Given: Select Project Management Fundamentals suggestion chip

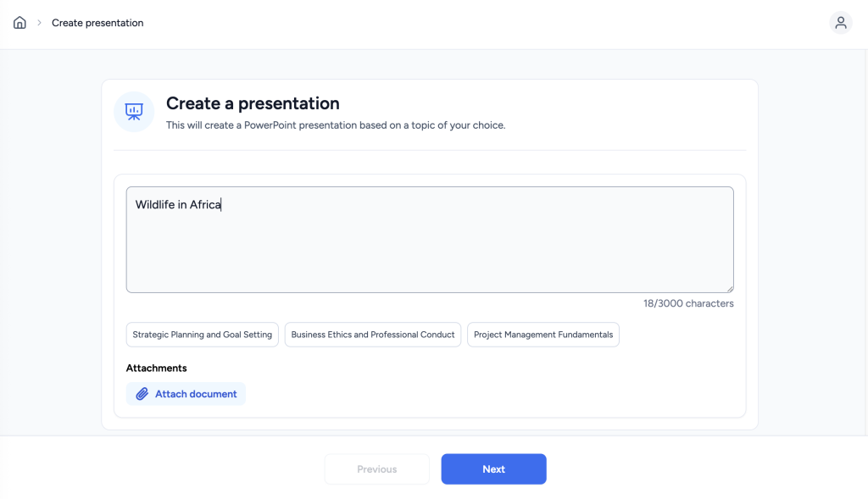Looking at the screenshot, I should tap(543, 335).
